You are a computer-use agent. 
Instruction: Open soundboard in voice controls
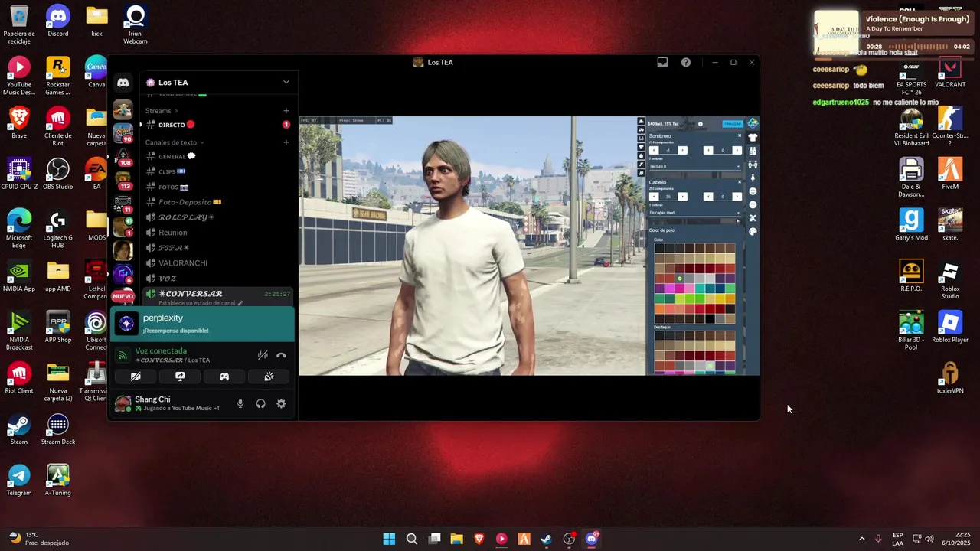coord(269,377)
